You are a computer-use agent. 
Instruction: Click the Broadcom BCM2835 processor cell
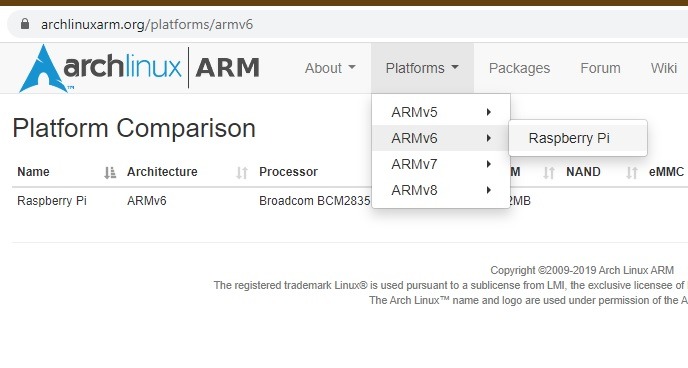(x=315, y=201)
